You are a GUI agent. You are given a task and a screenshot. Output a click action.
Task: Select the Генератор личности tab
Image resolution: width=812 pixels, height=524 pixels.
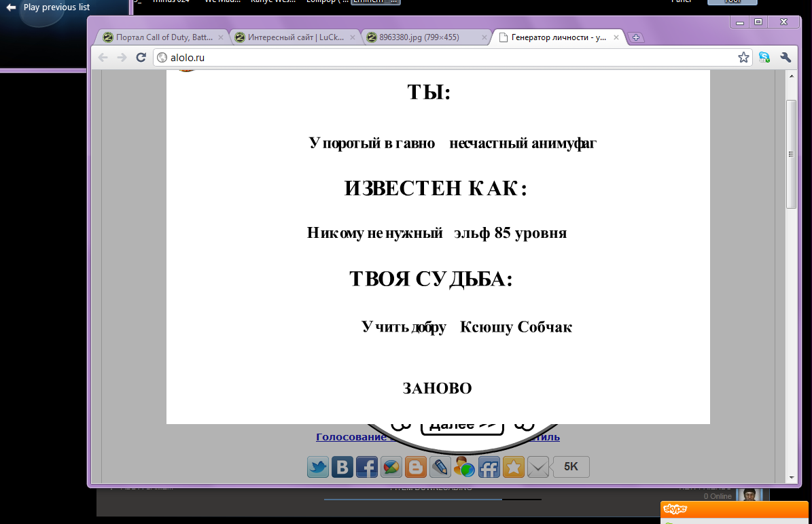click(559, 37)
